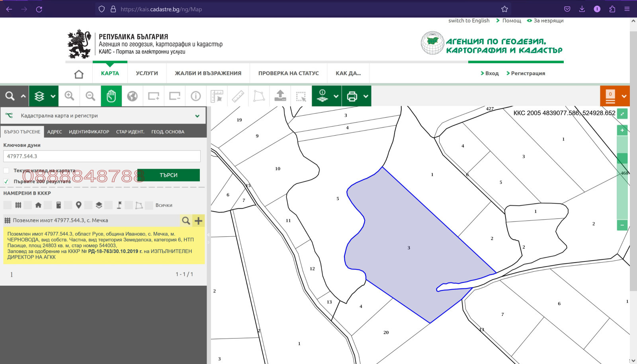Click the home icon in the header

click(x=79, y=74)
